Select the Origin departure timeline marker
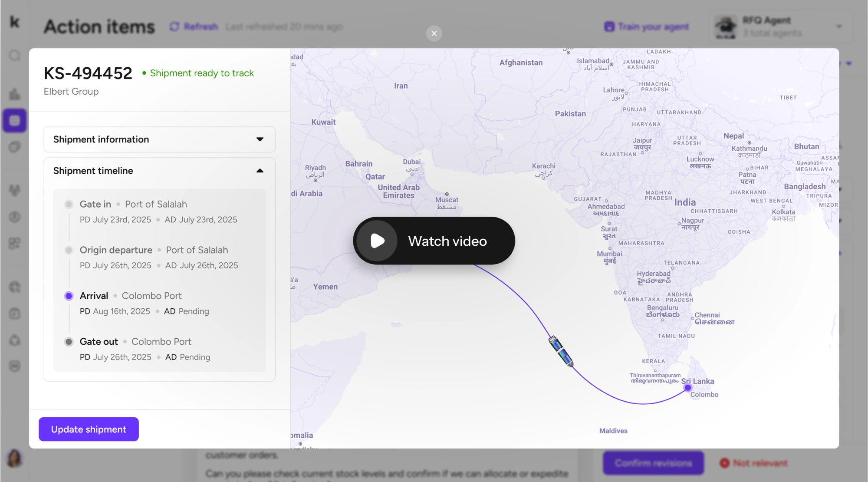 [69, 250]
